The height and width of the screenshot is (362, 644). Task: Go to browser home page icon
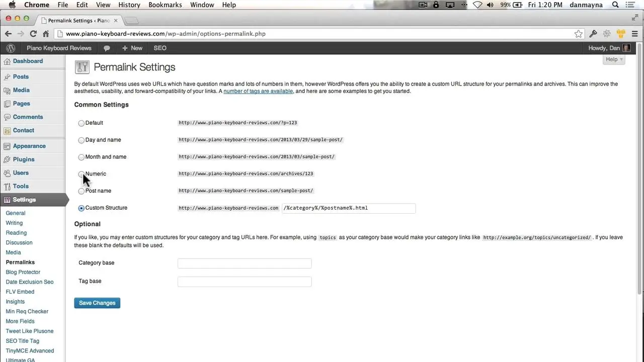[x=46, y=34]
